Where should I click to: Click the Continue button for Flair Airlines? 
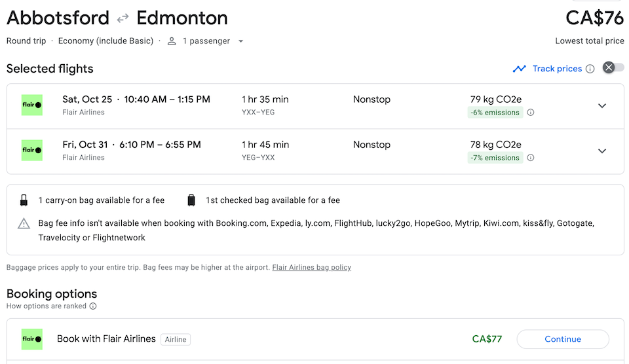(562, 339)
